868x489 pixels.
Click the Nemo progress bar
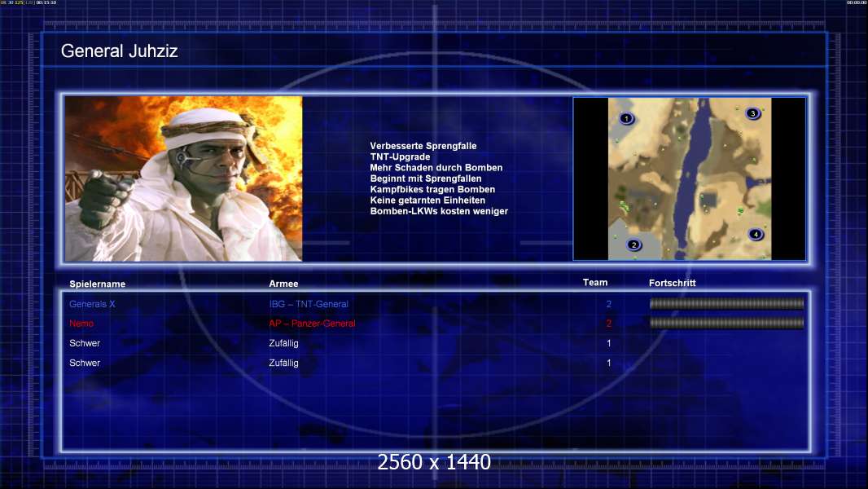pyautogui.click(x=726, y=323)
